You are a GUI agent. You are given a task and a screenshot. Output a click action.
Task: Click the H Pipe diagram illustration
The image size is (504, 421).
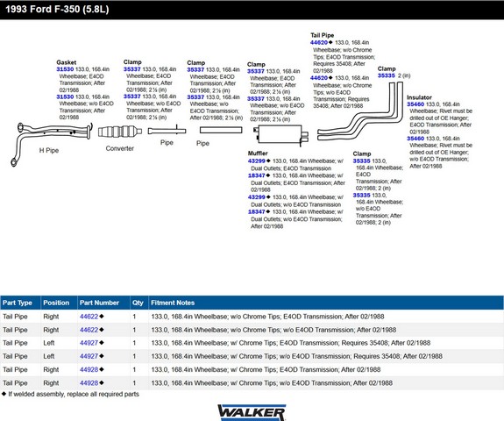click(52, 144)
